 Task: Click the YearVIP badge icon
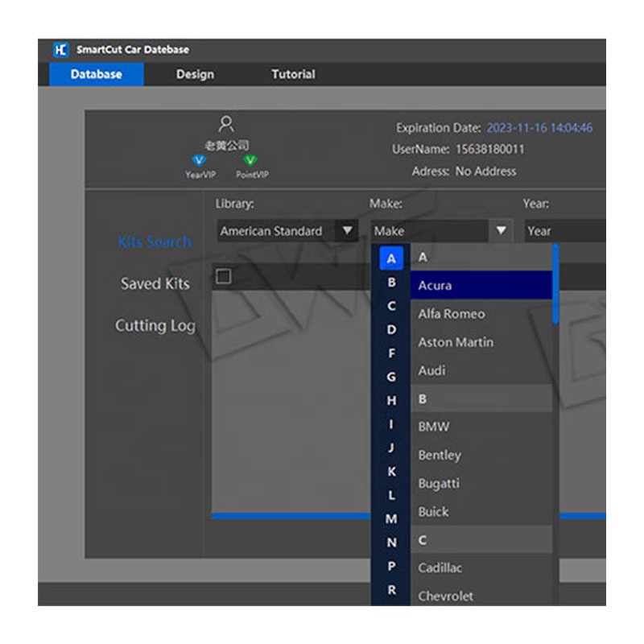tap(200, 160)
